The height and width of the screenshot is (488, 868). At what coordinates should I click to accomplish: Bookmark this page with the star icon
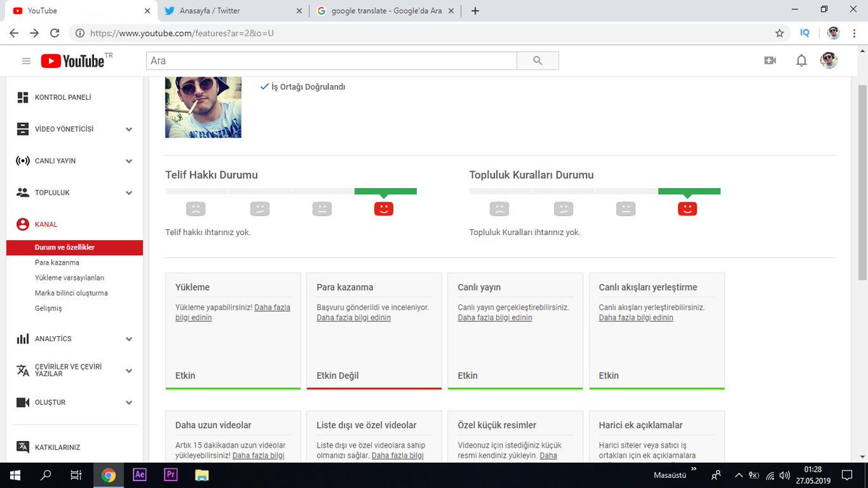(779, 33)
